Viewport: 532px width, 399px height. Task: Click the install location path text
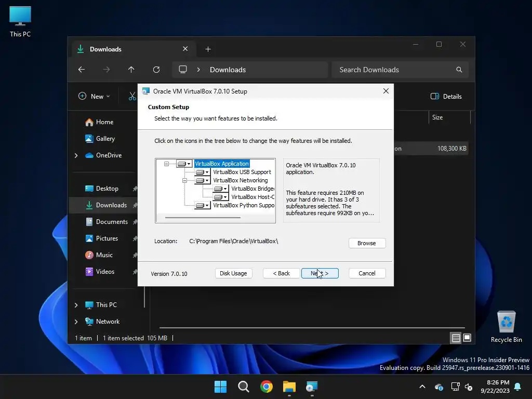[233, 241]
